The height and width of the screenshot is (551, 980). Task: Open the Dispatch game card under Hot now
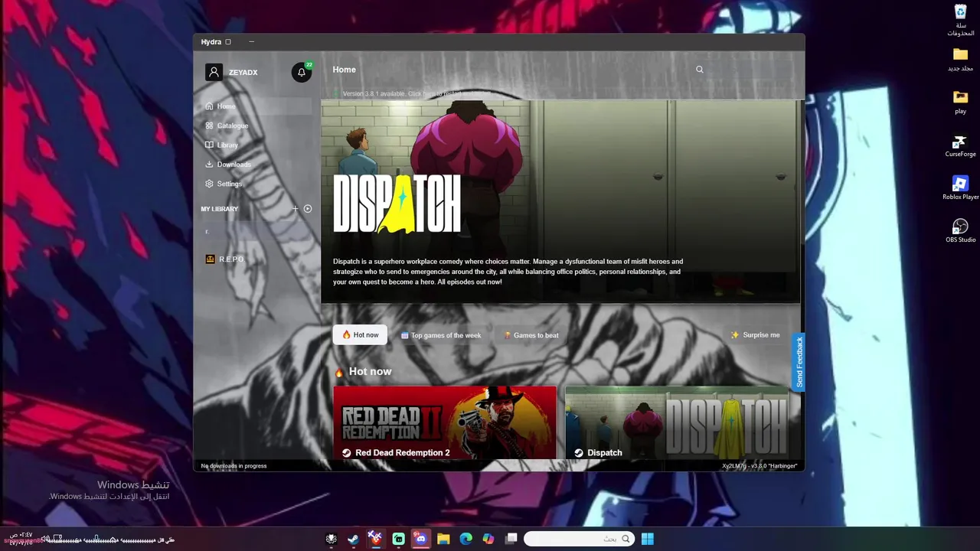point(677,422)
